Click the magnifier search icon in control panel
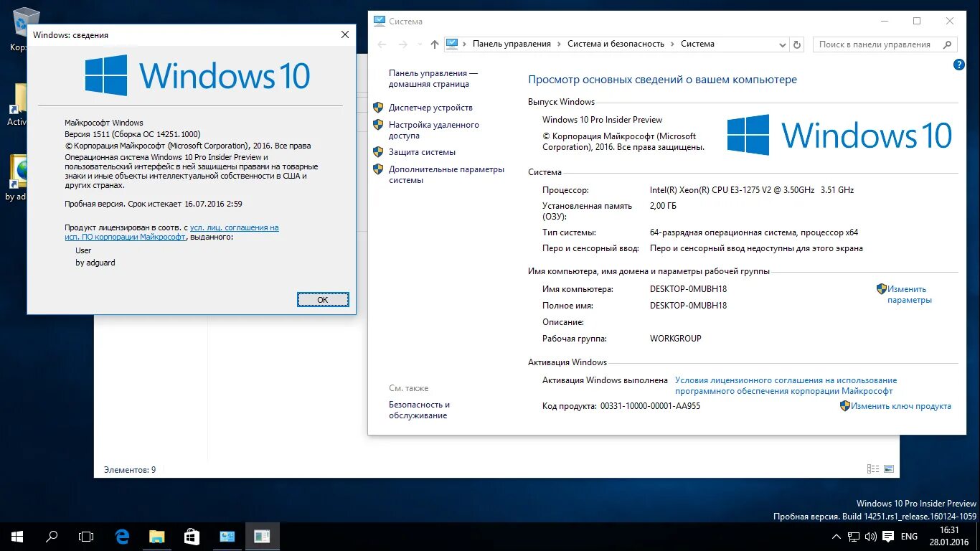The image size is (980, 551). click(x=948, y=44)
